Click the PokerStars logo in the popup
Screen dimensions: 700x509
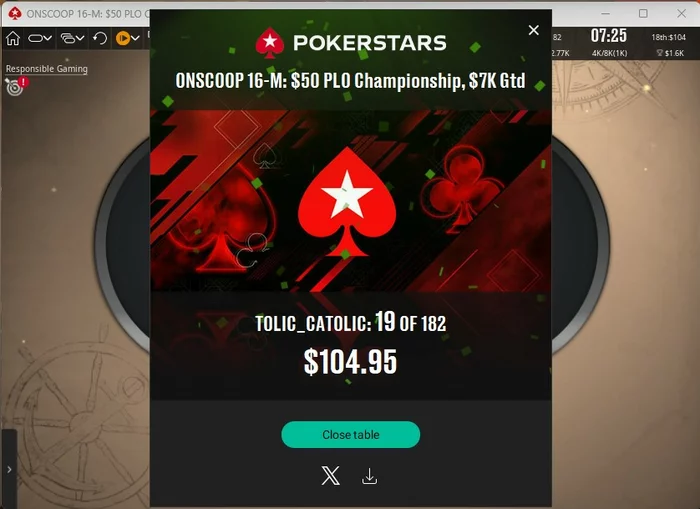point(350,43)
